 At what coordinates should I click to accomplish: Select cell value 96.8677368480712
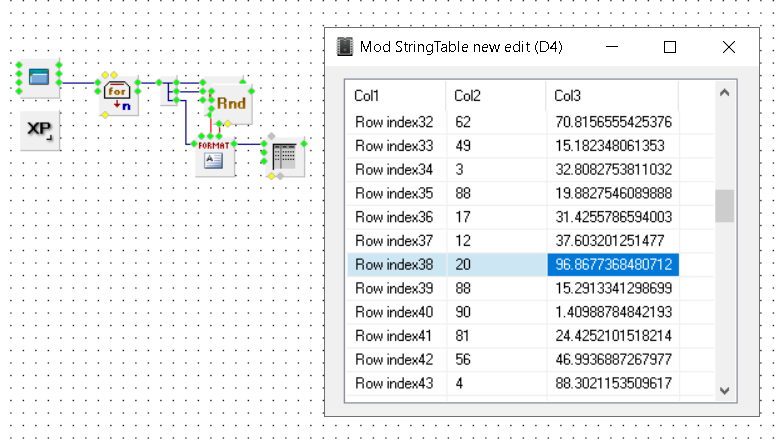[613, 265]
